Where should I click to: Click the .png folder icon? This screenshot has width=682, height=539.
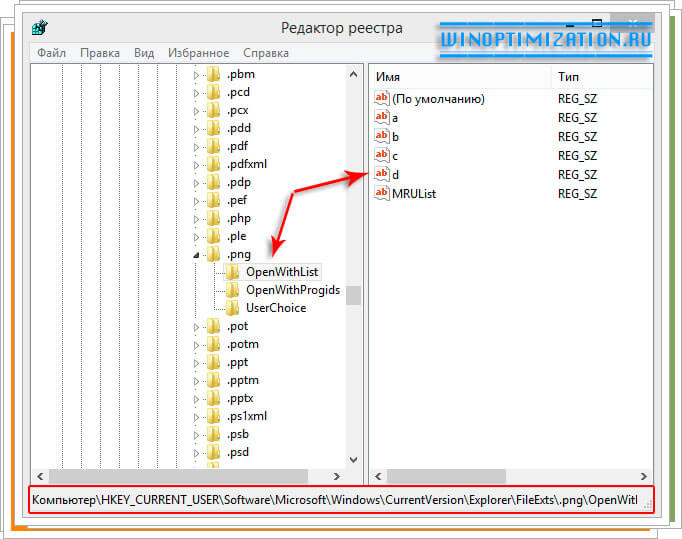coord(213,254)
